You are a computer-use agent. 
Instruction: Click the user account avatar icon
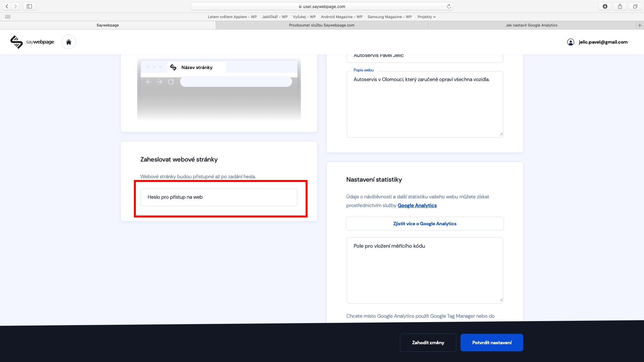pos(571,42)
